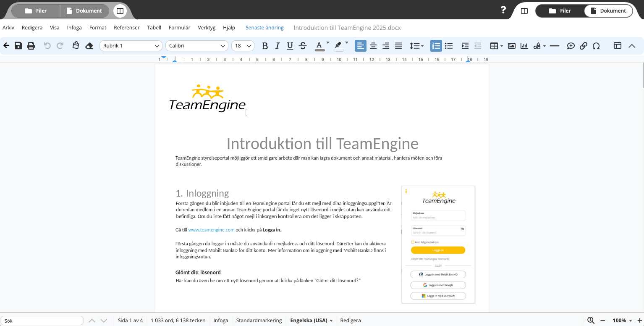Print the document using printer icon

(31, 46)
